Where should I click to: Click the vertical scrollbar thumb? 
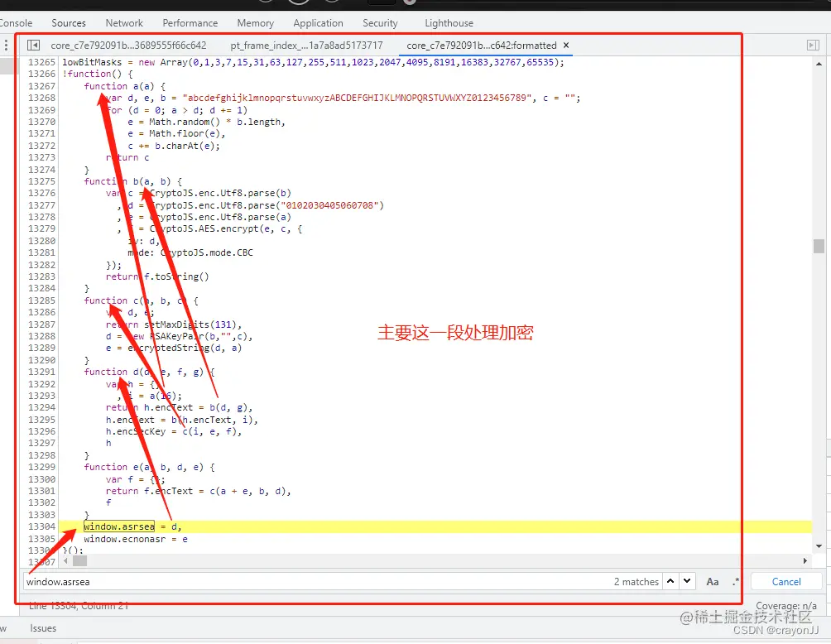(x=819, y=246)
